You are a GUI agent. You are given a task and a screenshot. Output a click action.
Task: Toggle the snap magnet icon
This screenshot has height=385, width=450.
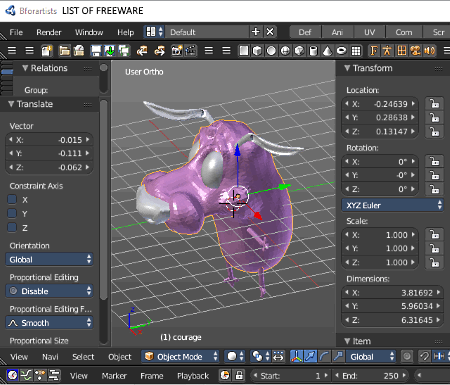click(x=424, y=357)
